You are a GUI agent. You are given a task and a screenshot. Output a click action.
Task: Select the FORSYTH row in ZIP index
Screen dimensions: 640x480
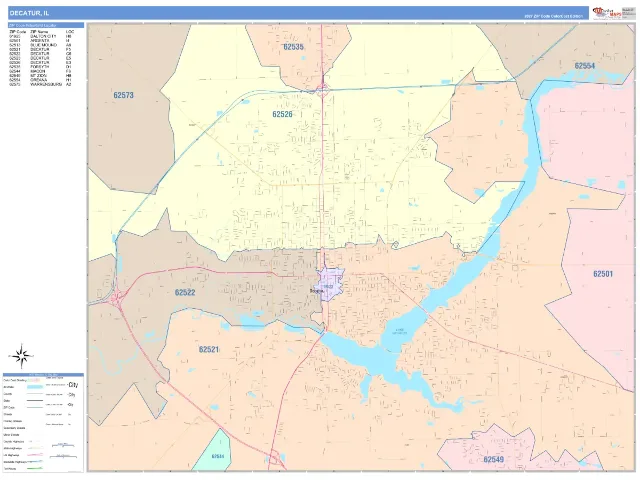[x=40, y=67]
